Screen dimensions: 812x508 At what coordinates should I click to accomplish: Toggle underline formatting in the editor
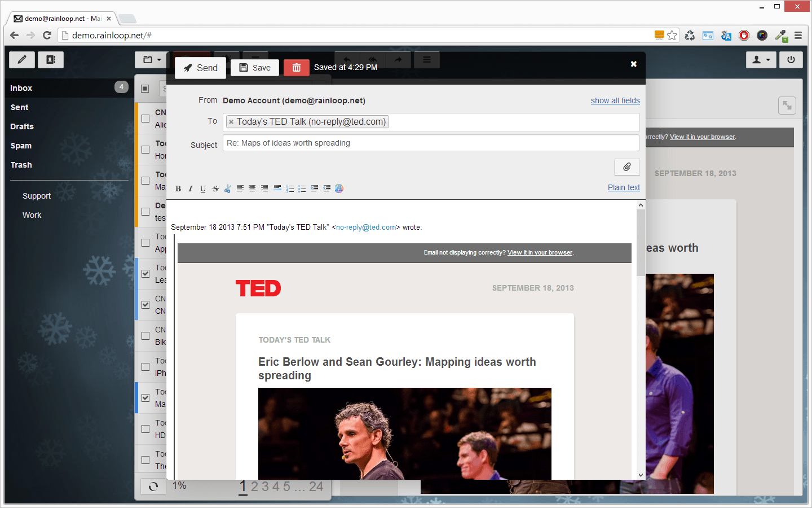(203, 189)
